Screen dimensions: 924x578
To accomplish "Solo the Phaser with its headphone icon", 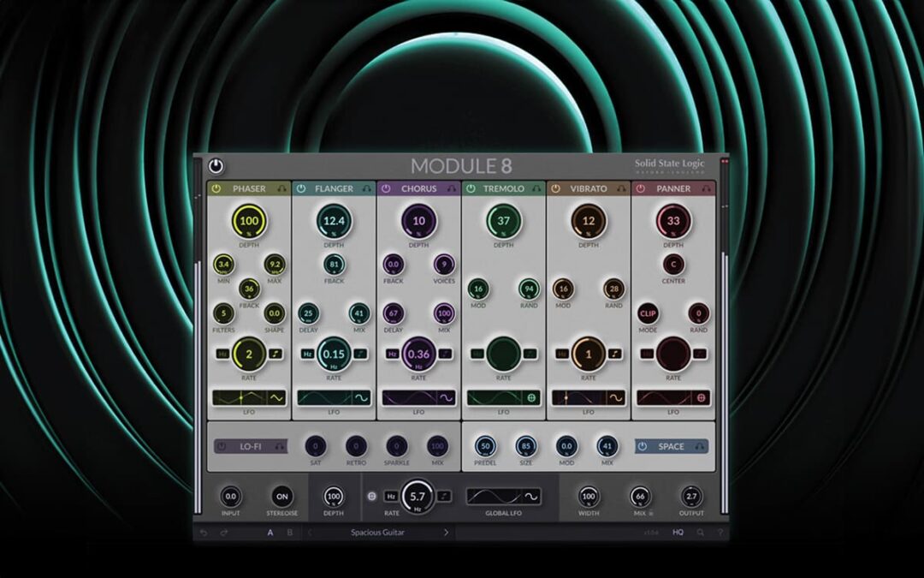I will 281,188.
